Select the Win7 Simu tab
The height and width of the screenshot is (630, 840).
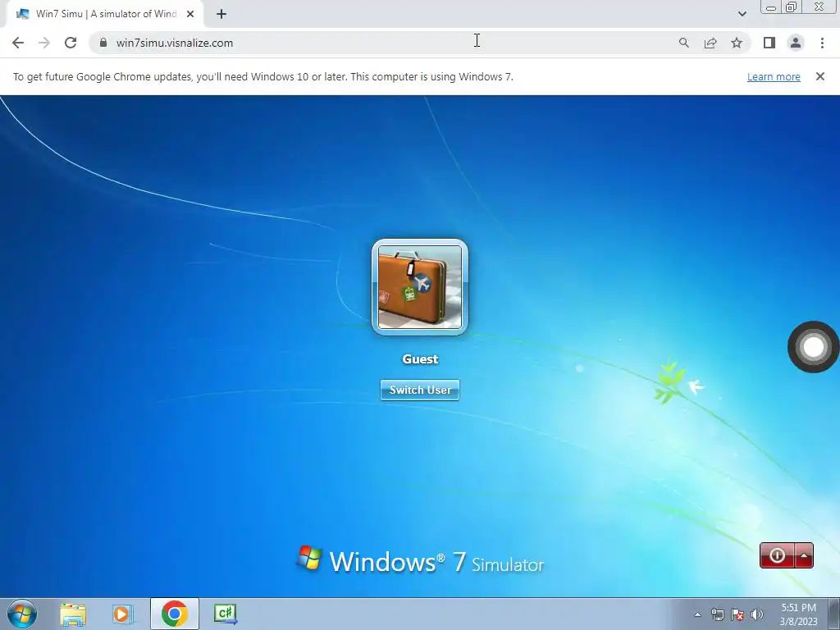coord(104,14)
